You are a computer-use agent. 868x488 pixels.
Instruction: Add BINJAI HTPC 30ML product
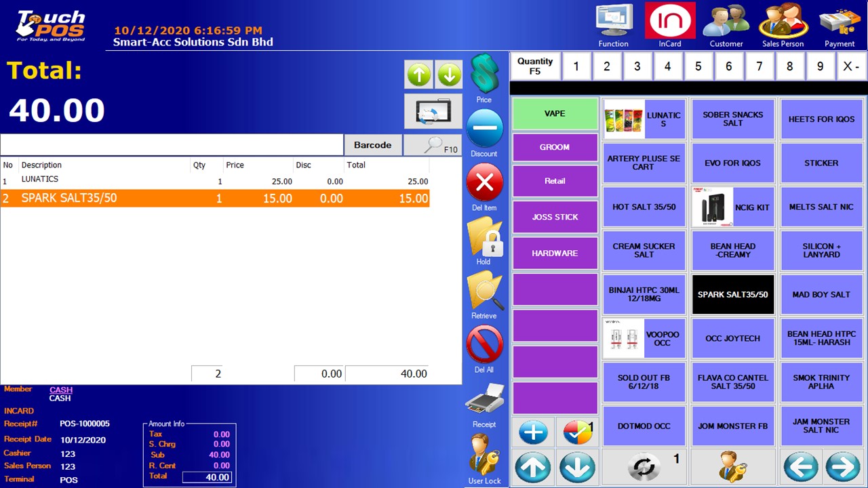(644, 294)
